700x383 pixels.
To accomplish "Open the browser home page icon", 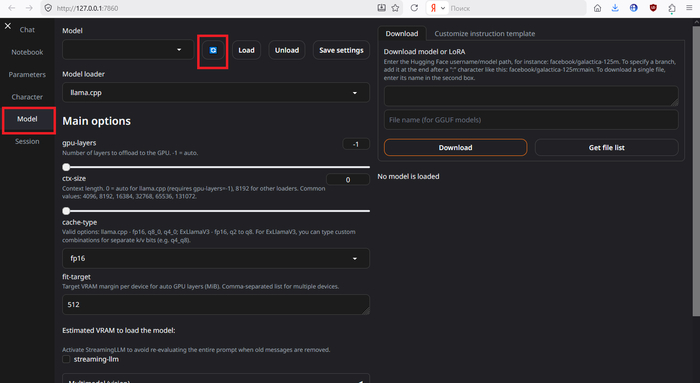I will (597, 8).
